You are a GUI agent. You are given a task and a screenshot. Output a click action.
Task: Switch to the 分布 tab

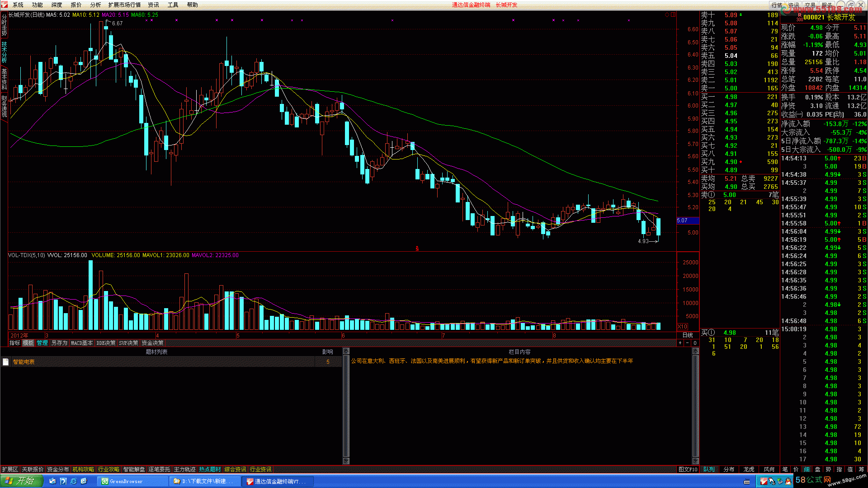coord(729,469)
